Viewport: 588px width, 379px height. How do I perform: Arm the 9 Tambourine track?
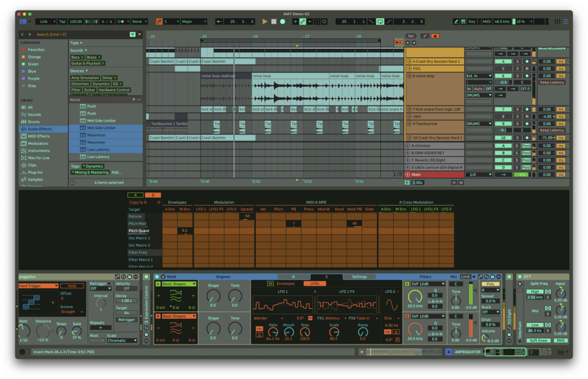(527, 124)
